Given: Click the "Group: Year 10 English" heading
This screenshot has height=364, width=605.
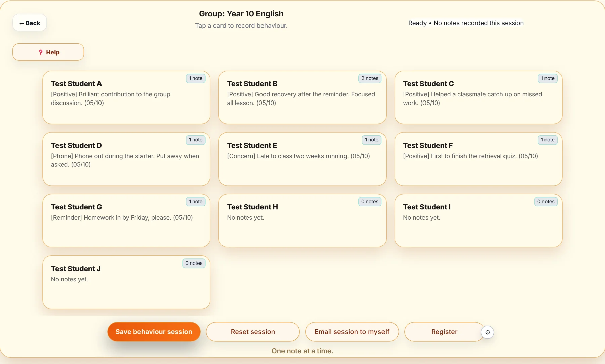Looking at the screenshot, I should pos(241,14).
